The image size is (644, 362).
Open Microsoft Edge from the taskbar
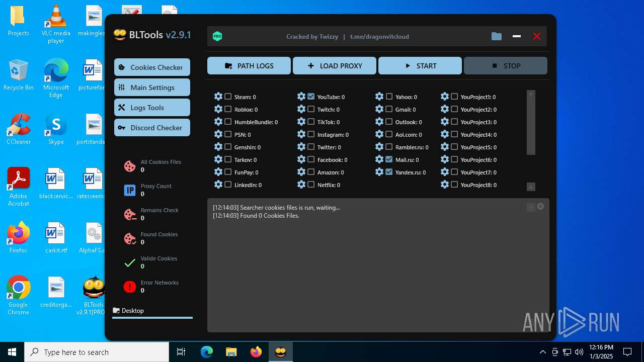point(207,352)
